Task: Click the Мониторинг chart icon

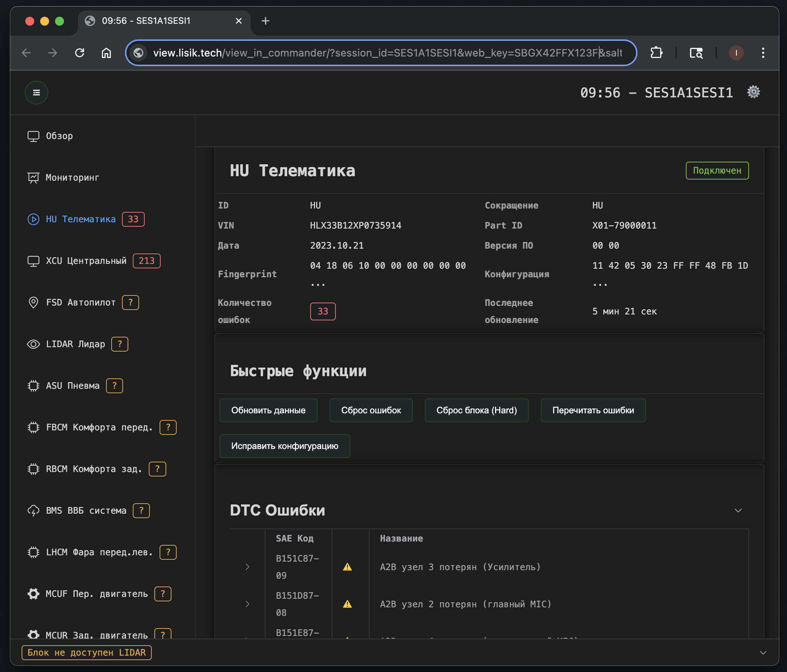Action: [x=33, y=178]
